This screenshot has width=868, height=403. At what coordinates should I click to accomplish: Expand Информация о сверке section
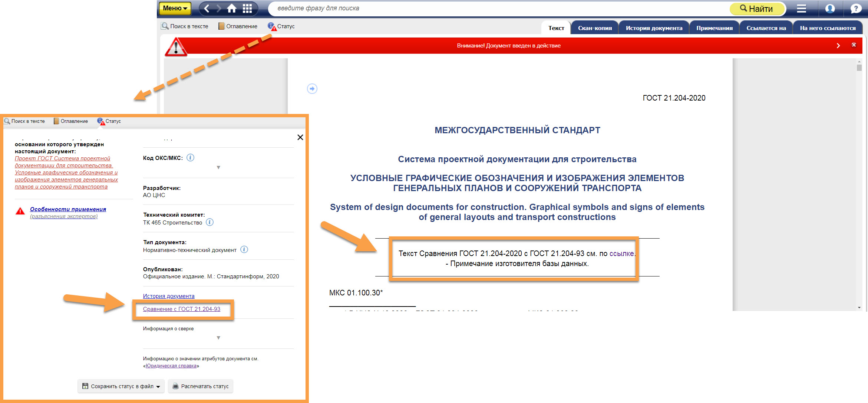pos(218,338)
